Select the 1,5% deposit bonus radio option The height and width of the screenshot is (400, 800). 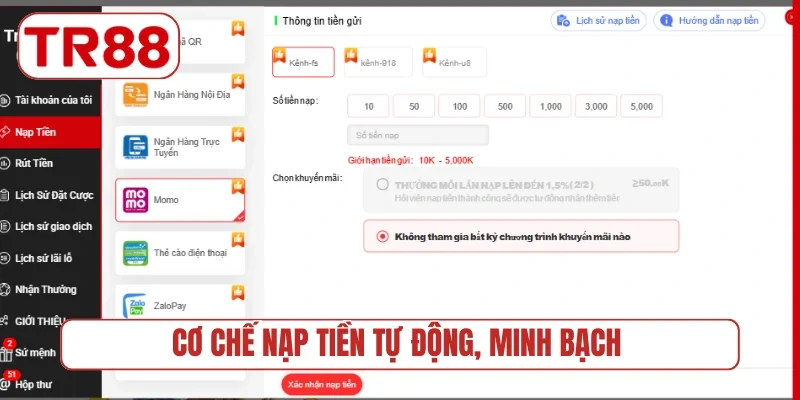tap(383, 185)
